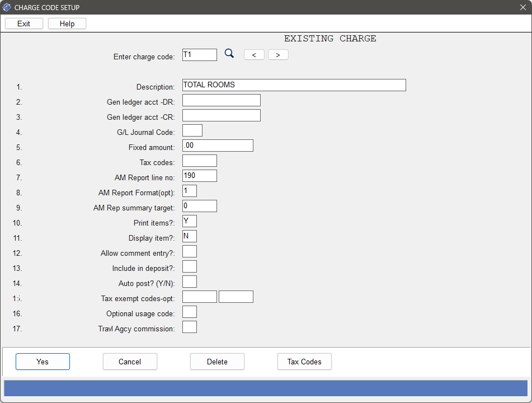Screen dimensions: 532x403
Task: Click the app icon in title bar
Action: tap(7, 7)
